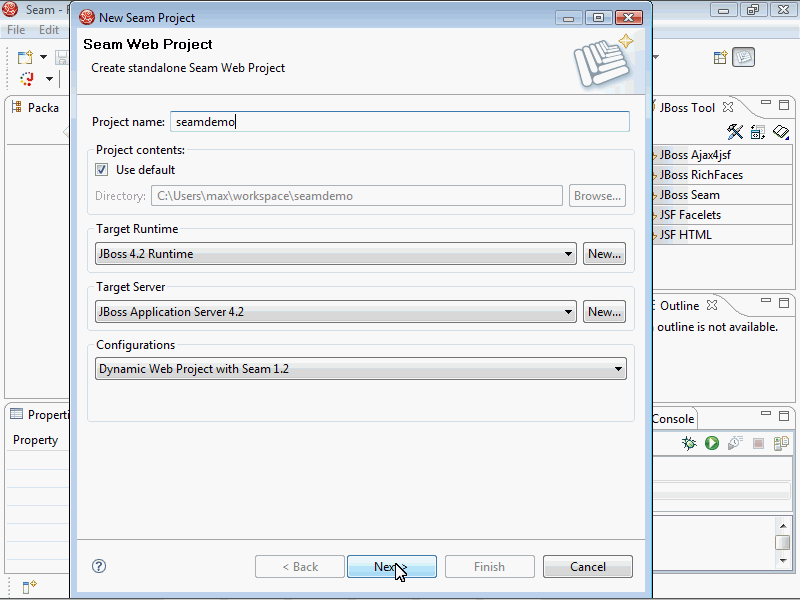This screenshot has width=800, height=600.
Task: Minimize the Console panel
Action: pos(766,413)
